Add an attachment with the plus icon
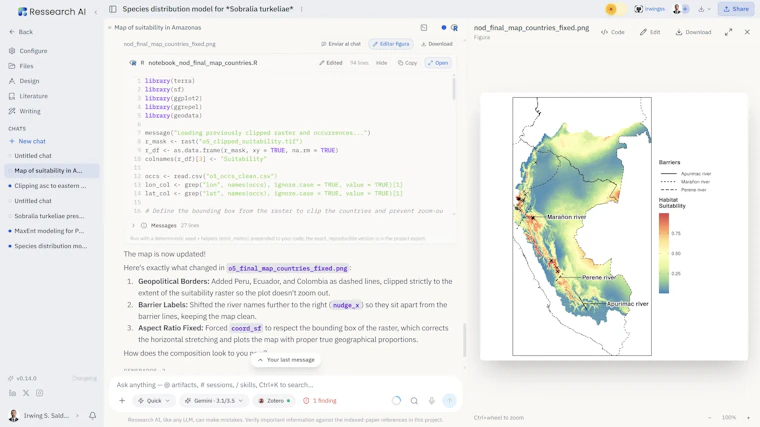The image size is (760, 427). coord(122,401)
